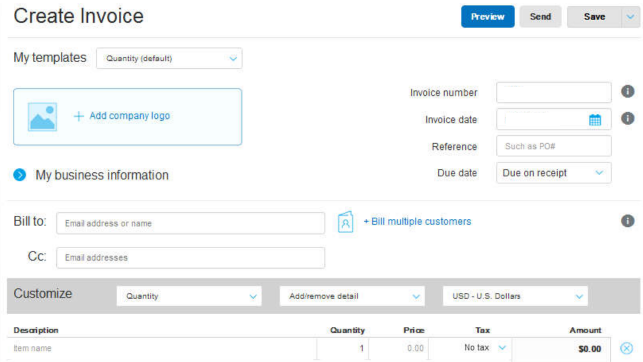This screenshot has width=643, height=362.
Task: Click the Bill multiple customers link
Action: (x=417, y=221)
